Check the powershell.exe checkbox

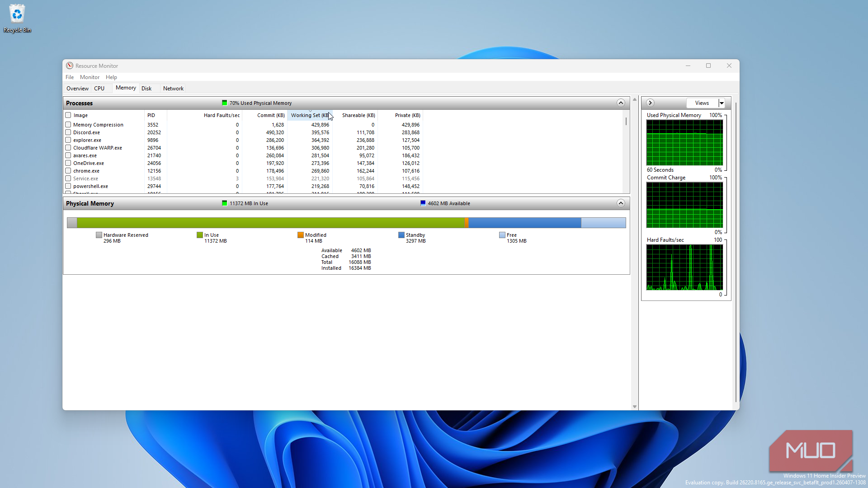point(68,186)
